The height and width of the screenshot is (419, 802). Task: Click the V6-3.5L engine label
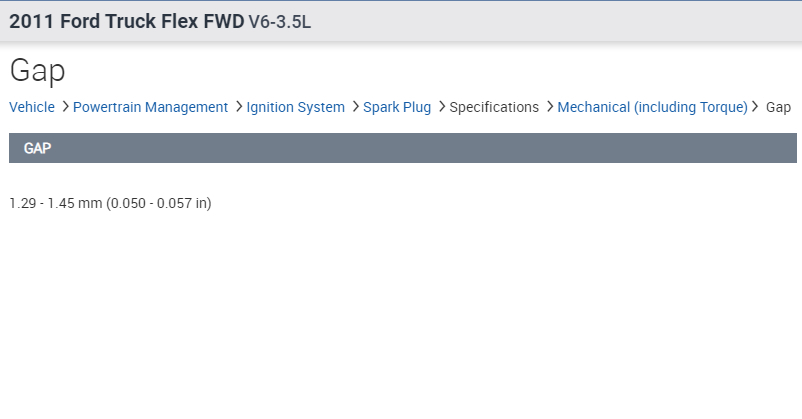point(280,21)
